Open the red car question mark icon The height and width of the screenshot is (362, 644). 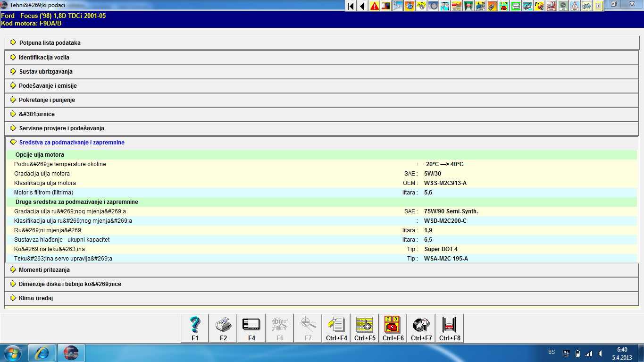tap(539, 6)
